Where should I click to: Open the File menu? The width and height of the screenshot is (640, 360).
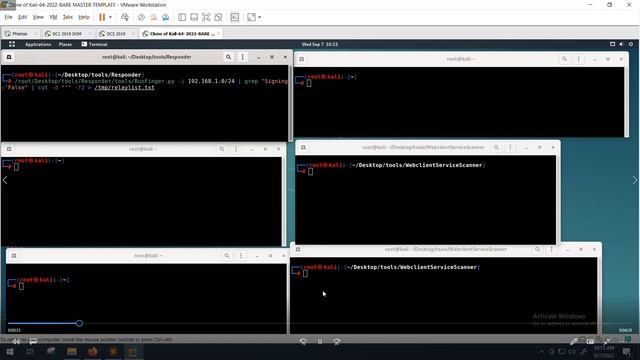pos(8,17)
